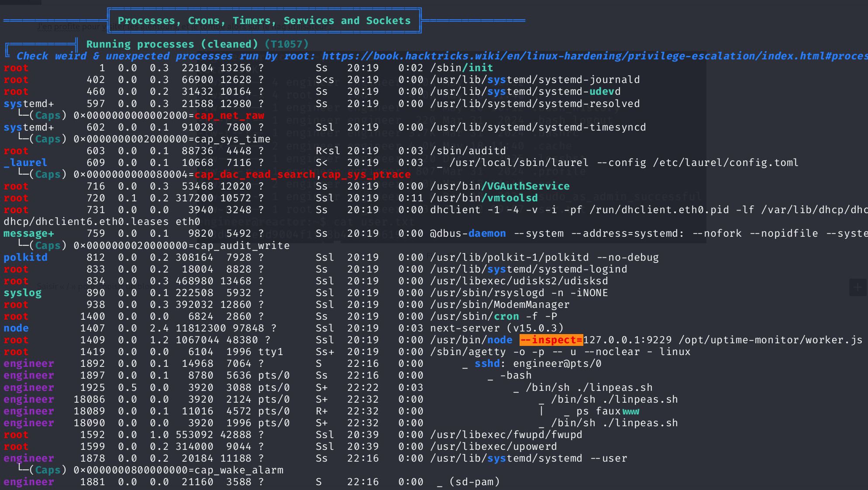Click the 'ps fauxwww' command

[608, 411]
